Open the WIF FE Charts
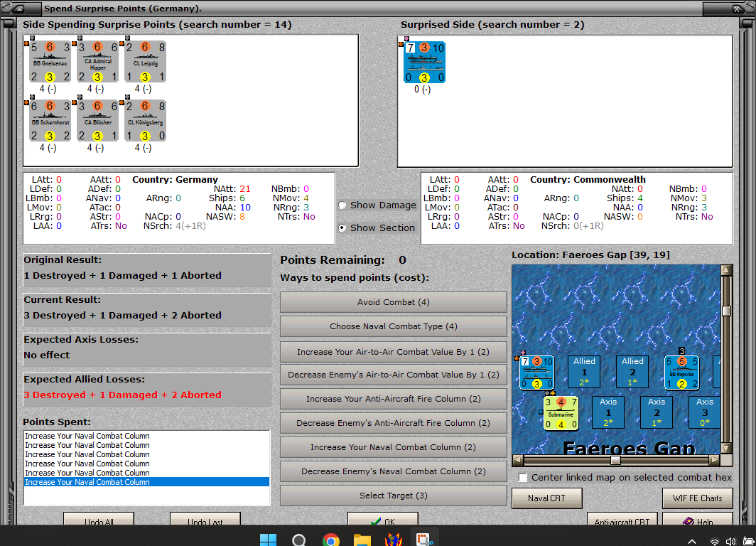This screenshot has height=546, width=756. point(698,498)
